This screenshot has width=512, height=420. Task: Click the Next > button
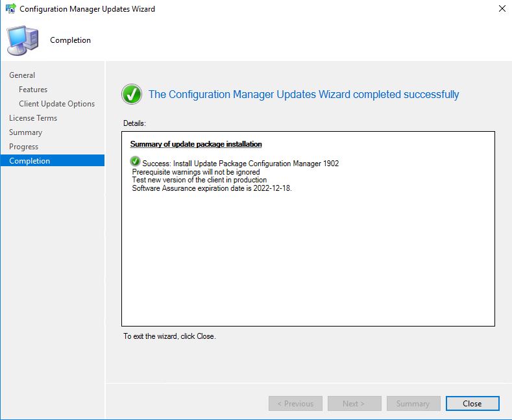click(x=354, y=404)
